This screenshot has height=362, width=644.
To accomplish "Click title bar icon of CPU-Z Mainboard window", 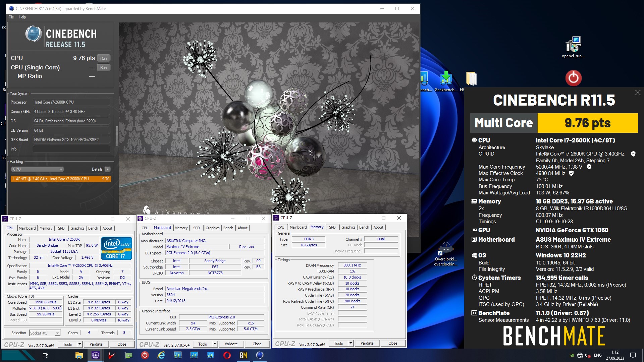I will point(141,219).
